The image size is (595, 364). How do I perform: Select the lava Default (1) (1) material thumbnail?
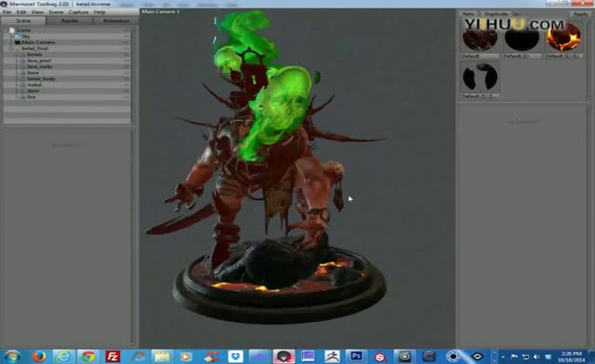click(x=563, y=38)
